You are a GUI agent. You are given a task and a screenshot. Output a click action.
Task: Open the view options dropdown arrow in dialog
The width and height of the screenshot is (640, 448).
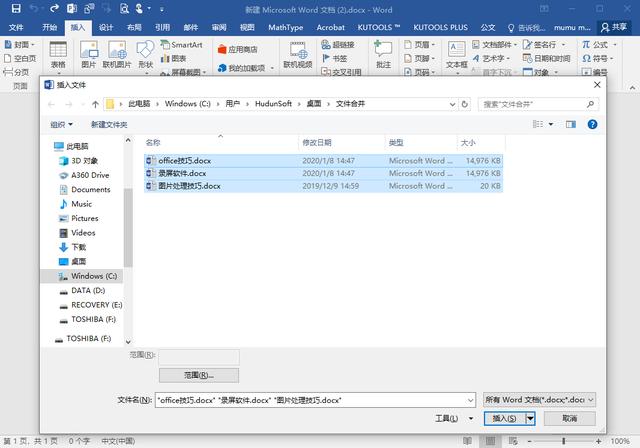pos(551,124)
